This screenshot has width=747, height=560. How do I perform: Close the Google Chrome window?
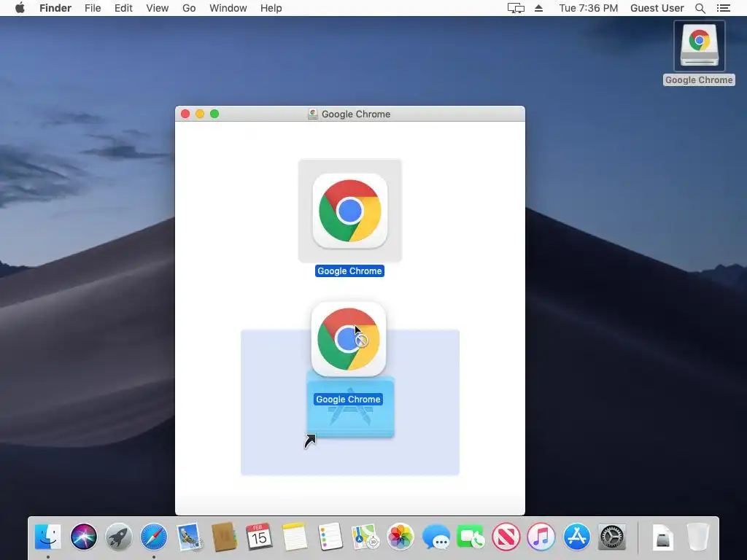click(185, 114)
